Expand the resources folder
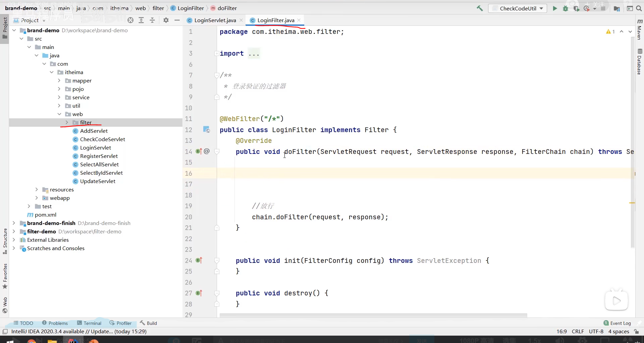 [x=37, y=189]
